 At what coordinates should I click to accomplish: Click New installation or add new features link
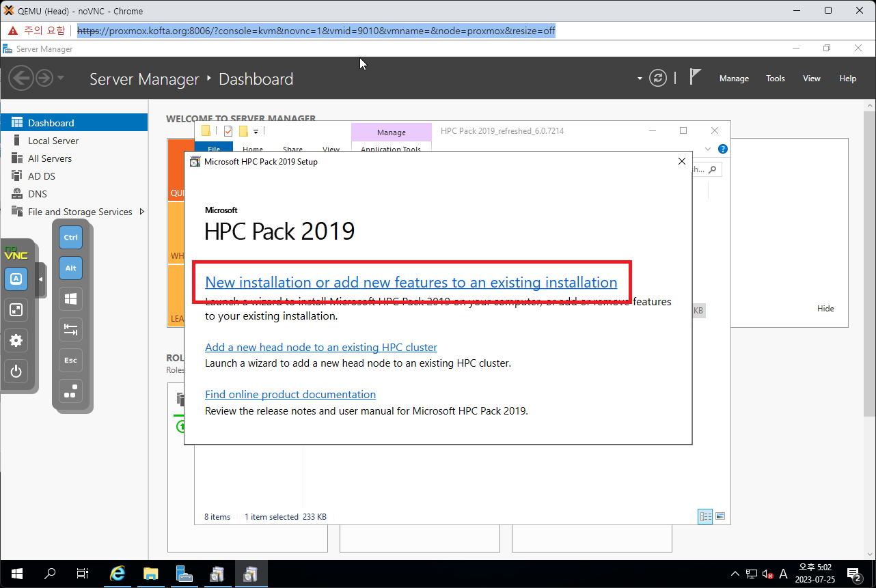[410, 282]
